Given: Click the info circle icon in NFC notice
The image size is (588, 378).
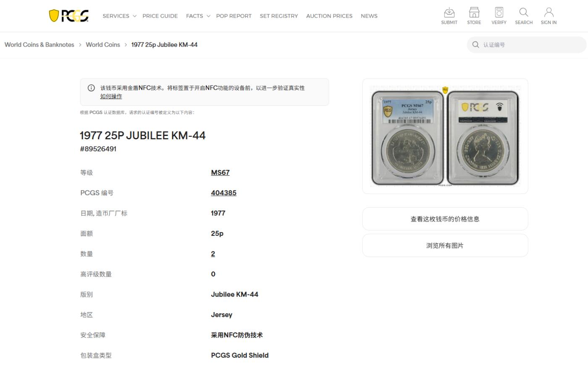Looking at the screenshot, I should (x=91, y=88).
